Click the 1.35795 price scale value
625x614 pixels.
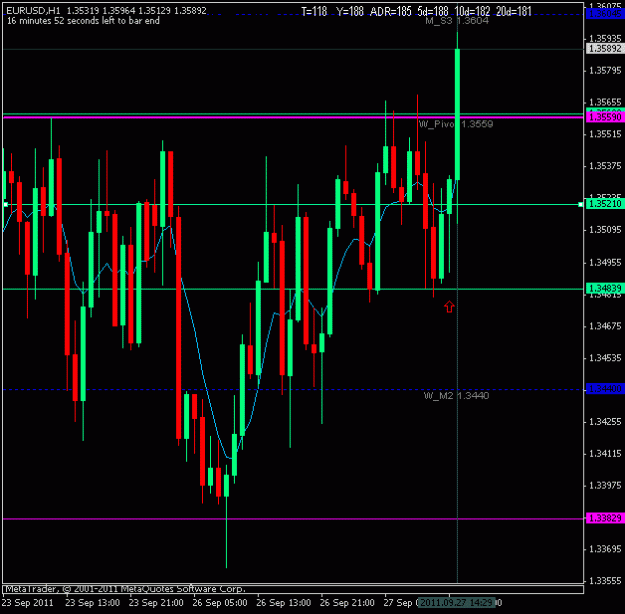click(605, 71)
